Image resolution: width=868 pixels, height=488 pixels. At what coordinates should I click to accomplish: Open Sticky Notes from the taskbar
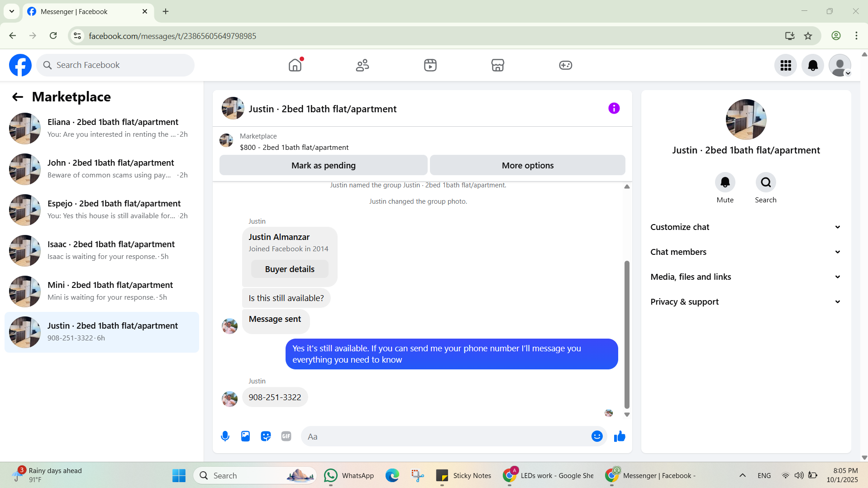click(463, 475)
